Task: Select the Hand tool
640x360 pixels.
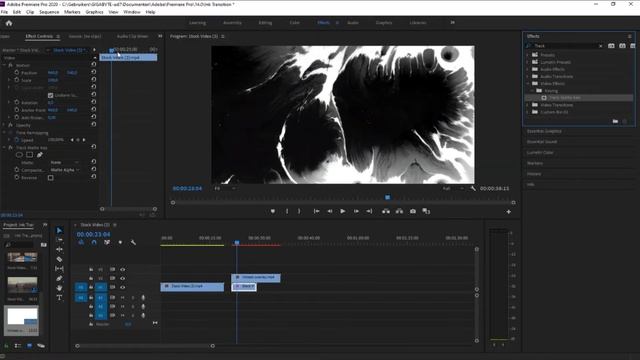Action: pyautogui.click(x=59, y=288)
